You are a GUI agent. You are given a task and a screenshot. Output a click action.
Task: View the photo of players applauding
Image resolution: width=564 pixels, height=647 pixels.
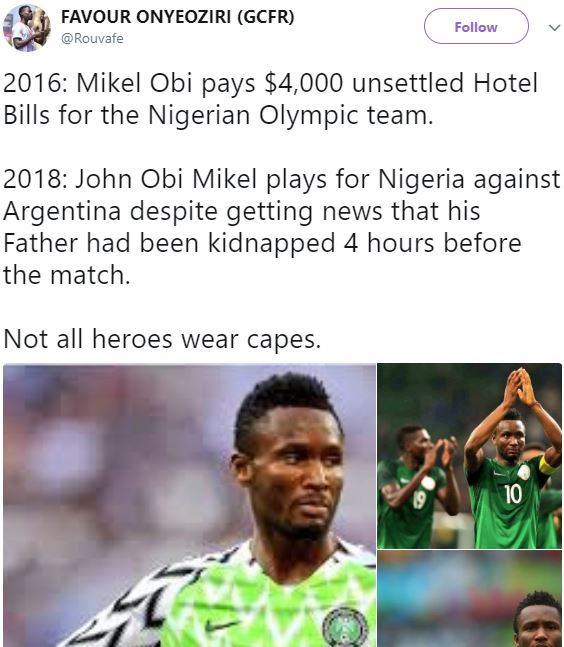[x=470, y=456]
